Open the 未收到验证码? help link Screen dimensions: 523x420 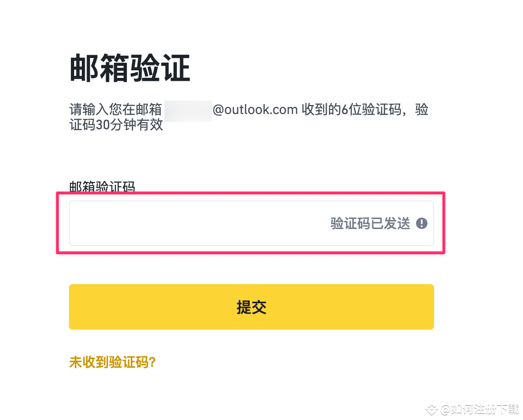click(112, 362)
